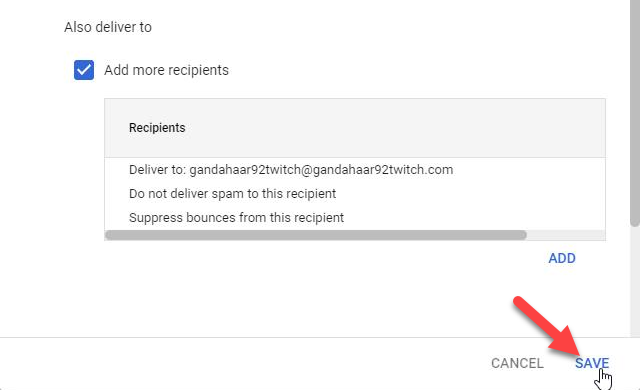This screenshot has width=640, height=390.
Task: Select the Recipients column header
Action: tap(157, 128)
